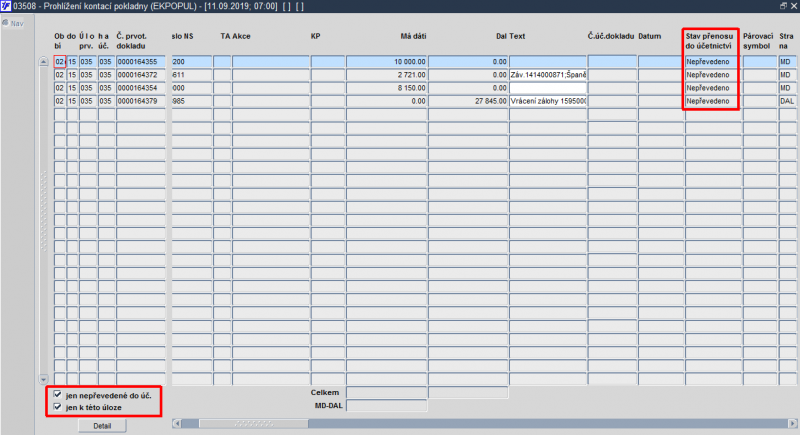Click MD side cell in first row
This screenshot has height=435, width=800.
coord(787,62)
